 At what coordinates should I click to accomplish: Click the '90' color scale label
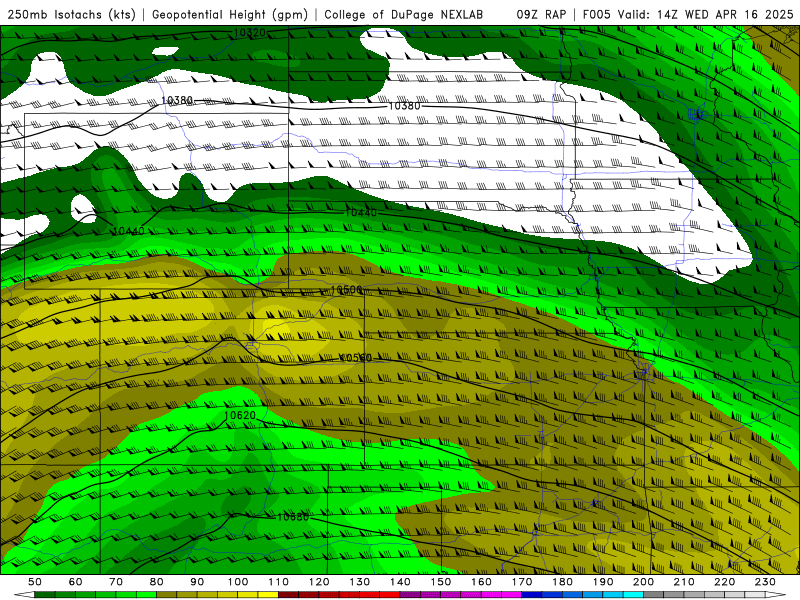tap(197, 582)
